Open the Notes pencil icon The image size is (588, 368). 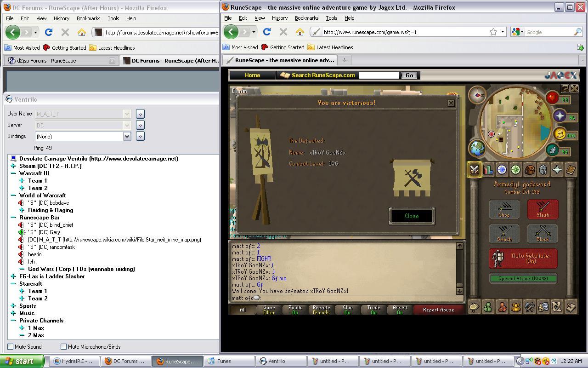pyautogui.click(x=571, y=306)
